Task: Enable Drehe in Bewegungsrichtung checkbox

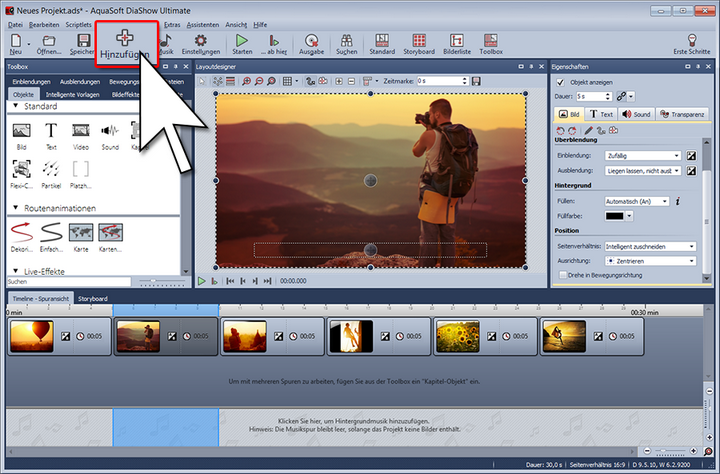Action: pos(564,274)
